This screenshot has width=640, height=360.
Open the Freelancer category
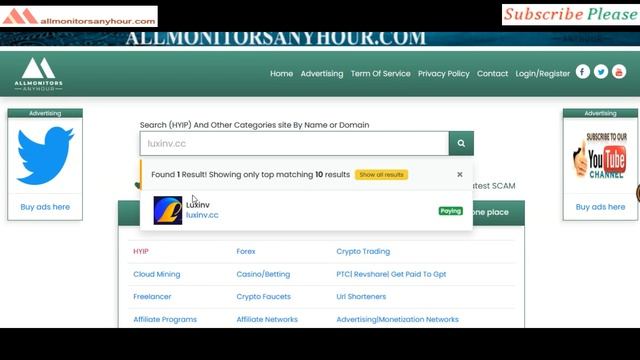tap(152, 297)
